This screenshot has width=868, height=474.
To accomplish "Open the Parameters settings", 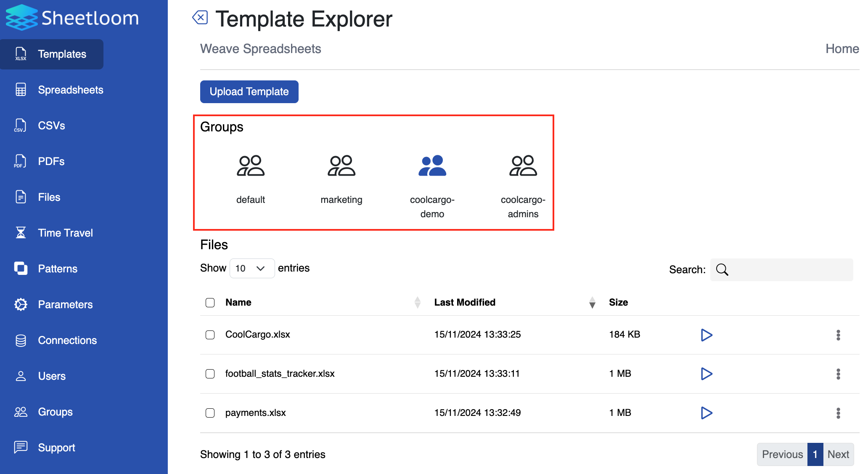I will point(65,304).
